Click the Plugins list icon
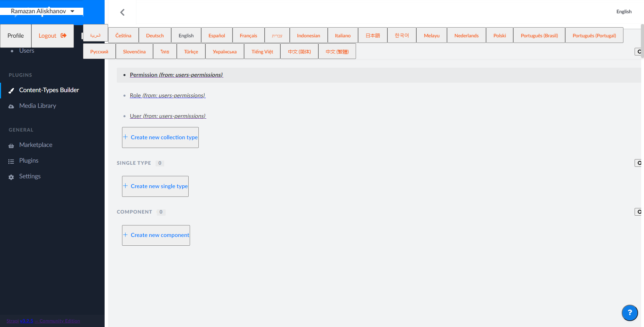 point(11,161)
